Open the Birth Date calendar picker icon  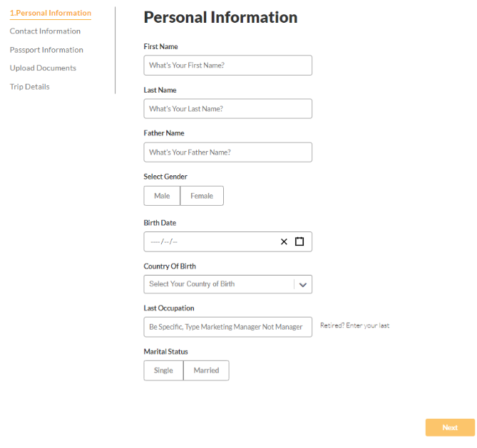coord(299,241)
